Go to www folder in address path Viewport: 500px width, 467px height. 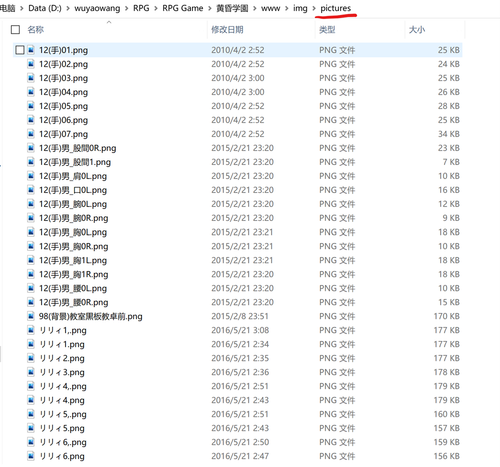[x=270, y=8]
